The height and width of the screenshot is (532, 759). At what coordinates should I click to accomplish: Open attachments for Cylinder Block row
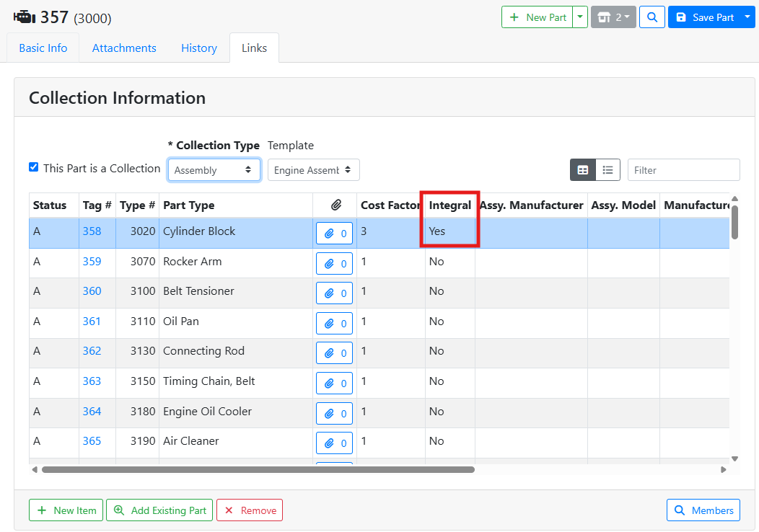click(334, 234)
